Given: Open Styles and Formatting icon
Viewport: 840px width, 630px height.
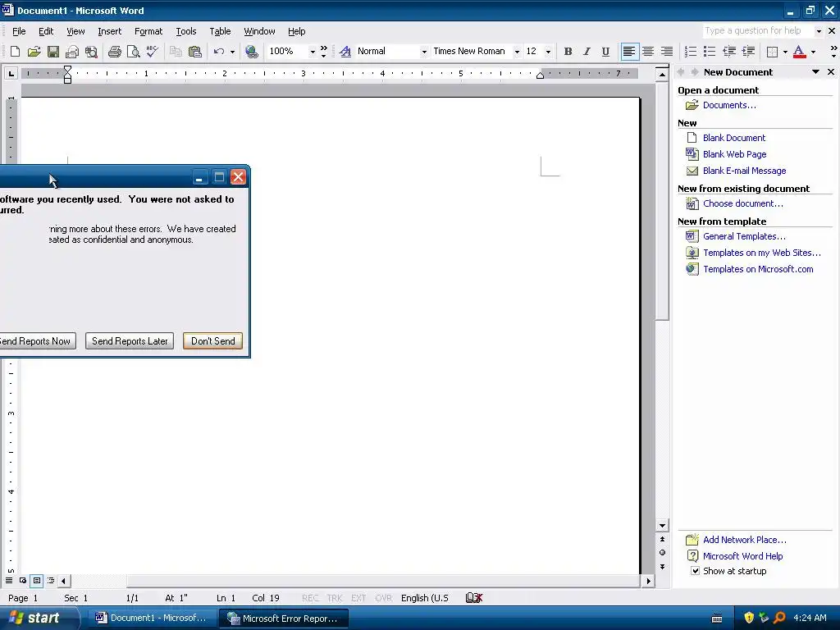Looking at the screenshot, I should (x=345, y=52).
